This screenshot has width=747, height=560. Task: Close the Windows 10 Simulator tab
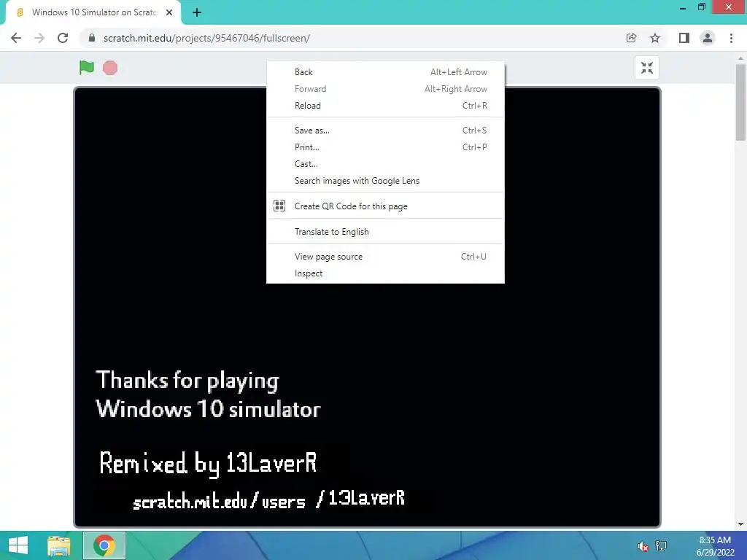[169, 13]
